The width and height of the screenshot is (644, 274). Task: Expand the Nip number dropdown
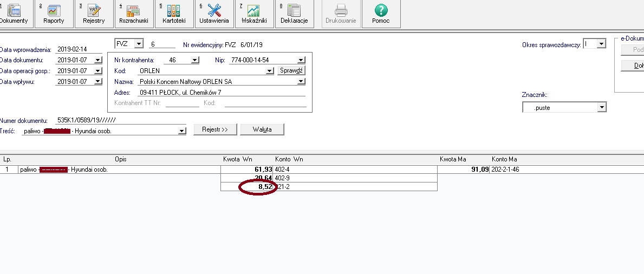[x=301, y=60]
